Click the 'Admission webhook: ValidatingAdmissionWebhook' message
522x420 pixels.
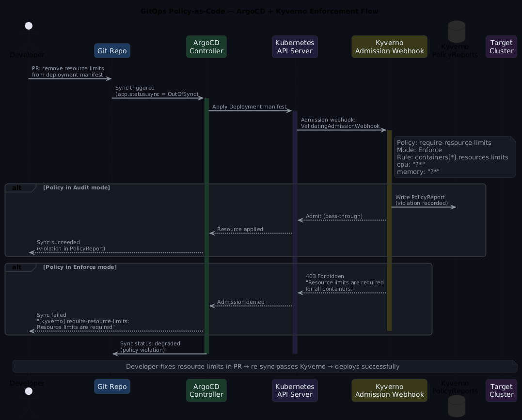(340, 123)
